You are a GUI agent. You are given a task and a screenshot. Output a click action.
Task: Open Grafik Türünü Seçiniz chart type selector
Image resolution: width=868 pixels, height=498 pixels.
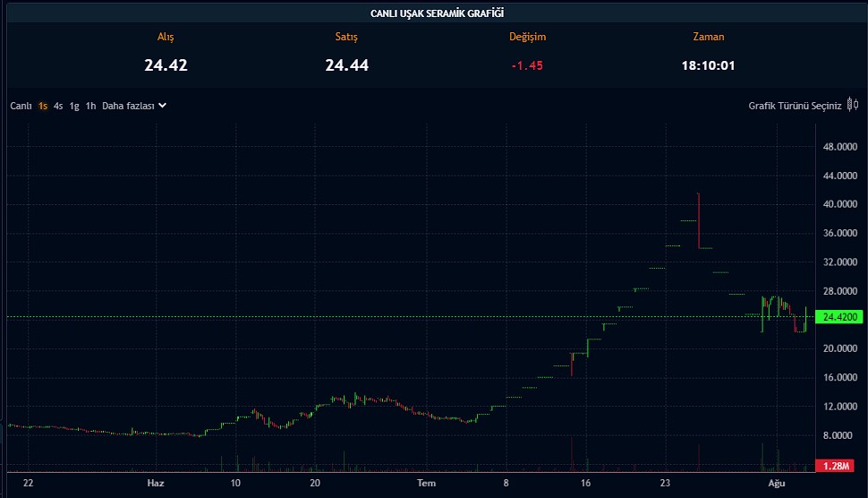click(795, 106)
